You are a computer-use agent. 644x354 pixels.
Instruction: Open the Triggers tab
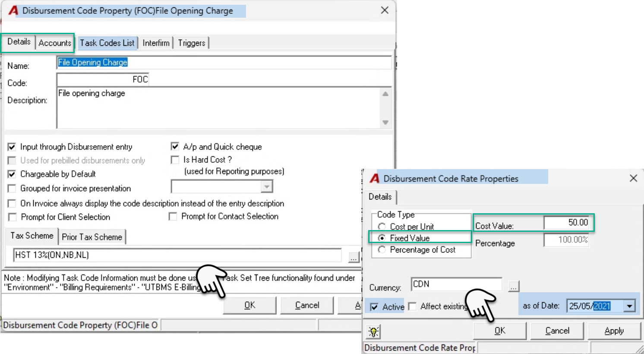tap(192, 43)
